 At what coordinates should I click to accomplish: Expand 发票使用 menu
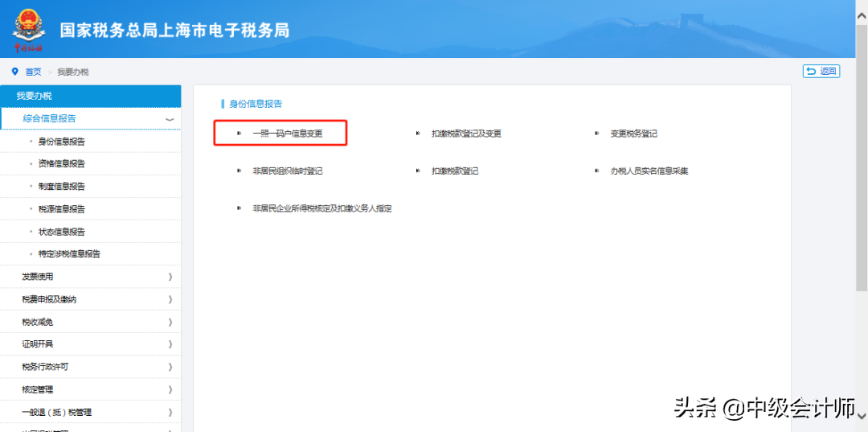click(x=90, y=277)
